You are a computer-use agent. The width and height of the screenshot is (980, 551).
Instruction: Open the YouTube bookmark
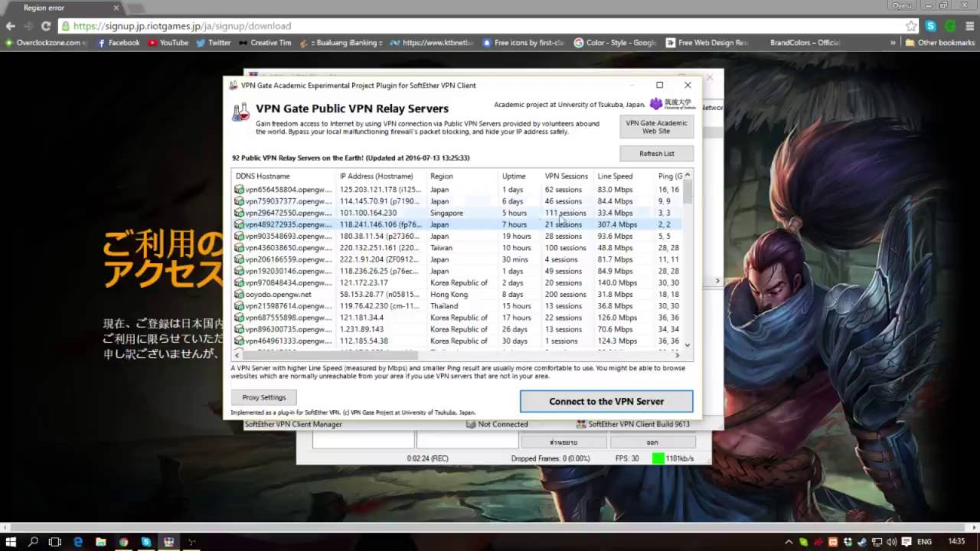168,43
